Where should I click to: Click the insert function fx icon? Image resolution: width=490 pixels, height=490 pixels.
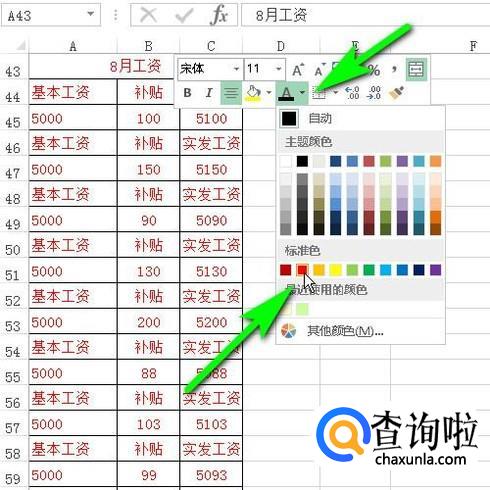[x=219, y=15]
